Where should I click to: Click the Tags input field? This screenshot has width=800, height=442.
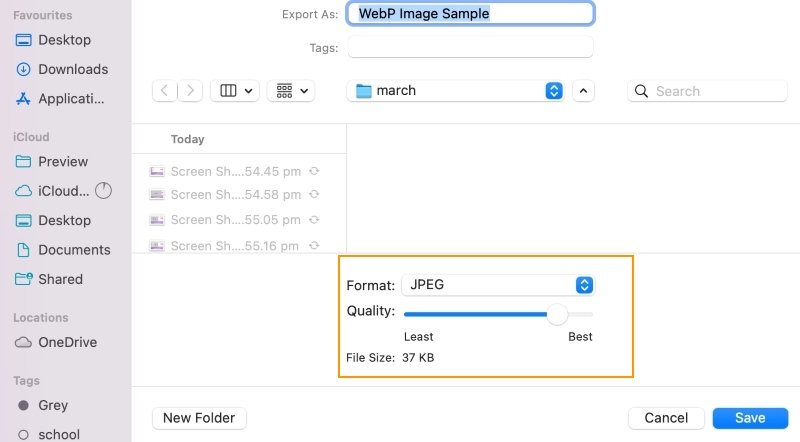click(x=470, y=47)
